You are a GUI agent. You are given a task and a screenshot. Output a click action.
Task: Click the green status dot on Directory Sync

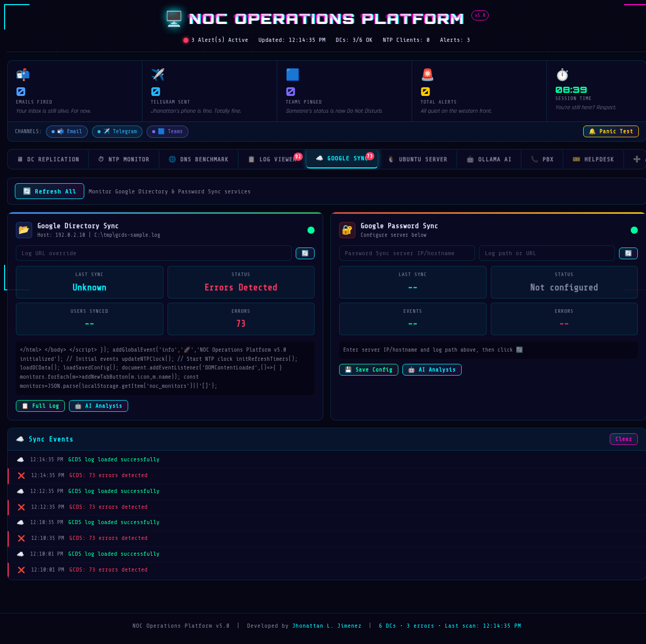tap(311, 230)
